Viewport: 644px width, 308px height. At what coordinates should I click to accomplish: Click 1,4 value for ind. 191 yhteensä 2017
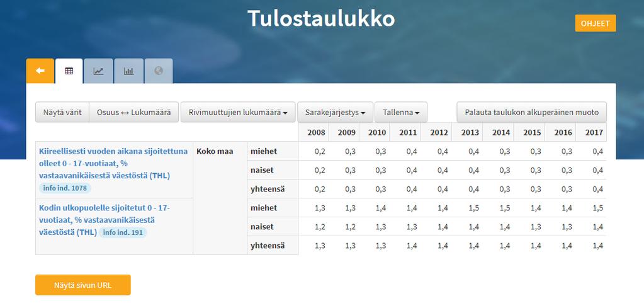coord(598,246)
